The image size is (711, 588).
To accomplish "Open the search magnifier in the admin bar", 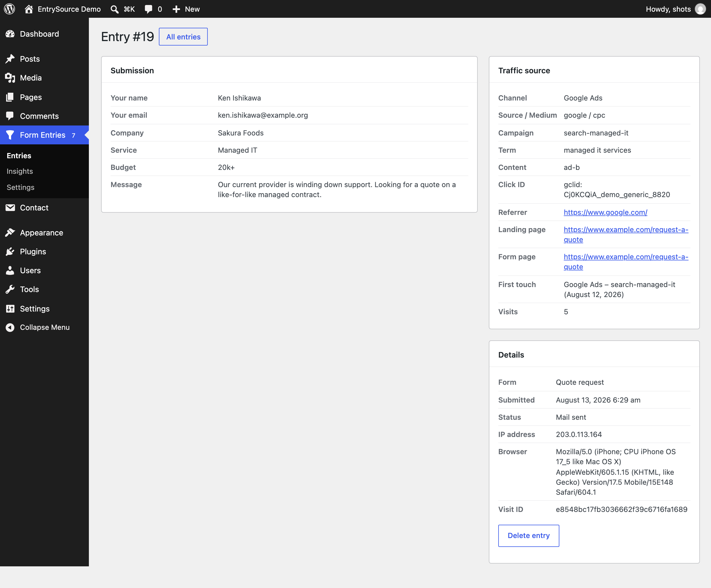I will [x=114, y=9].
